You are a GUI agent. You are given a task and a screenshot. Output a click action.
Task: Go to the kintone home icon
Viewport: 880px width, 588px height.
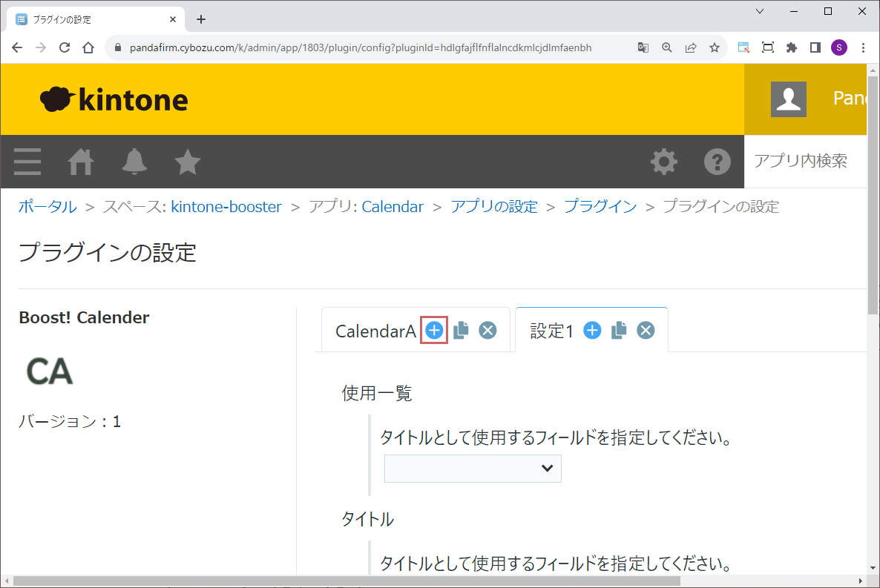[81, 162]
